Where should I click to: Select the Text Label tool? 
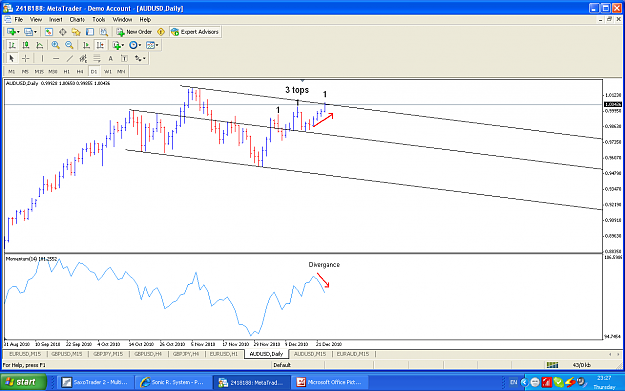coord(124,59)
